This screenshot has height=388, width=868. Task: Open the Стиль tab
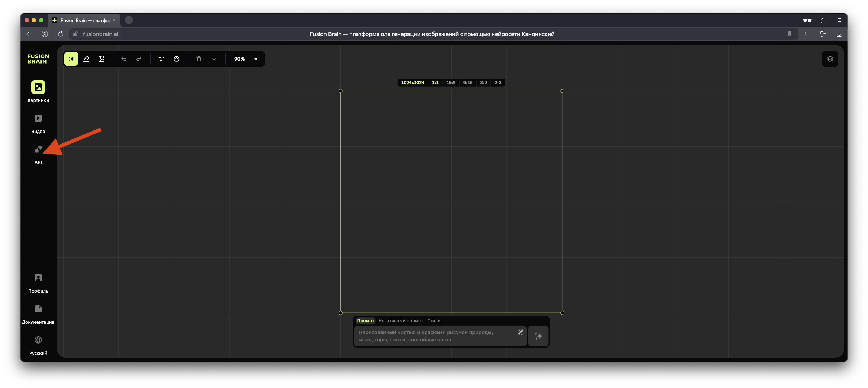click(x=433, y=321)
